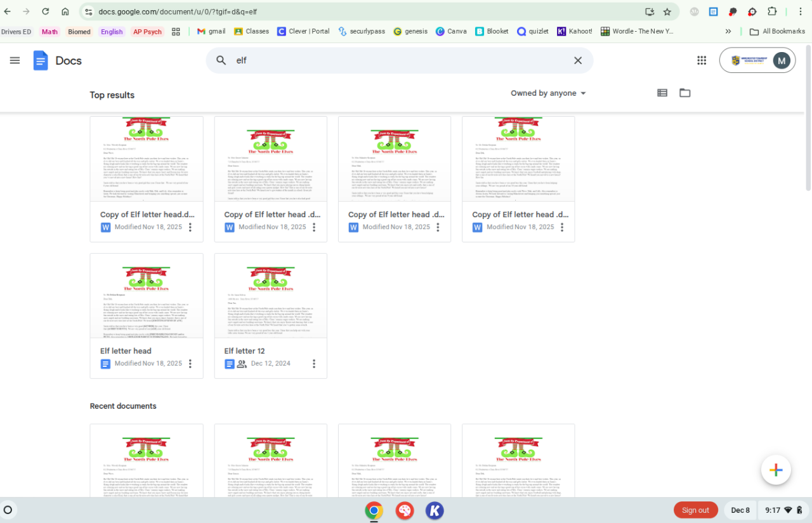Image resolution: width=812 pixels, height=523 pixels.
Task: Click the tab groups grid icon in bookmarks bar
Action: 176,32
